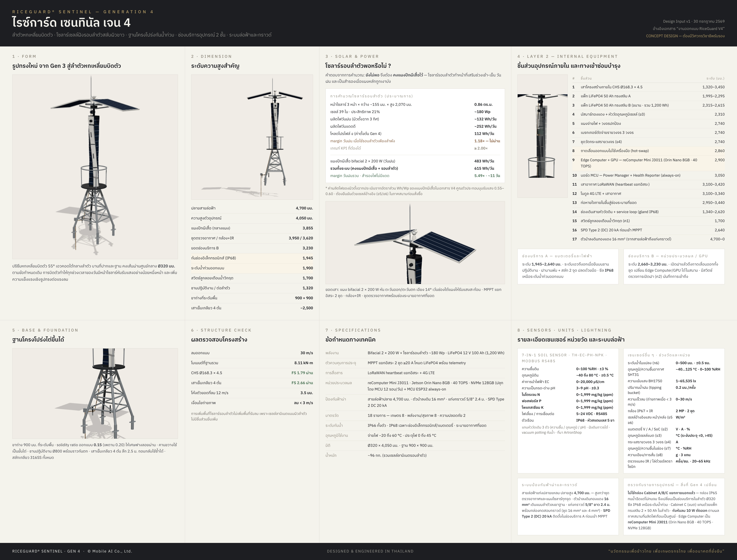This screenshot has height=560, width=737.
Task: Select row 10 MCU Power Manager entry
Action: point(648,175)
